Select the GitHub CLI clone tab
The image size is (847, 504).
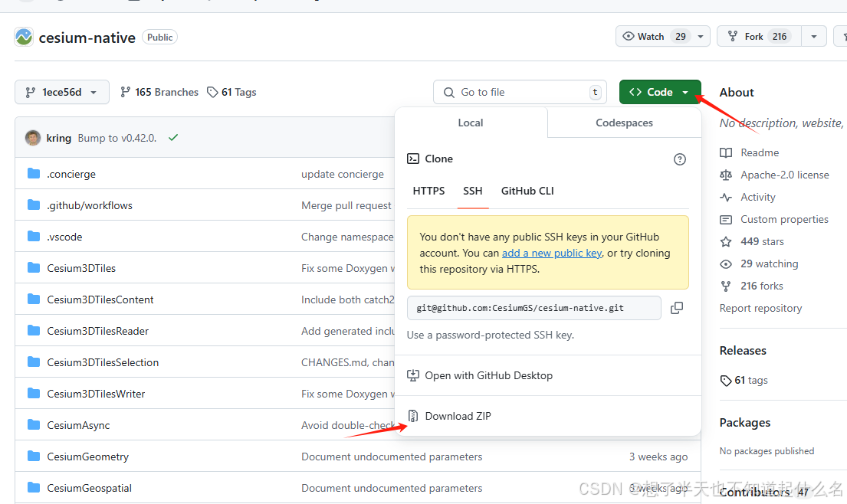[x=527, y=191]
